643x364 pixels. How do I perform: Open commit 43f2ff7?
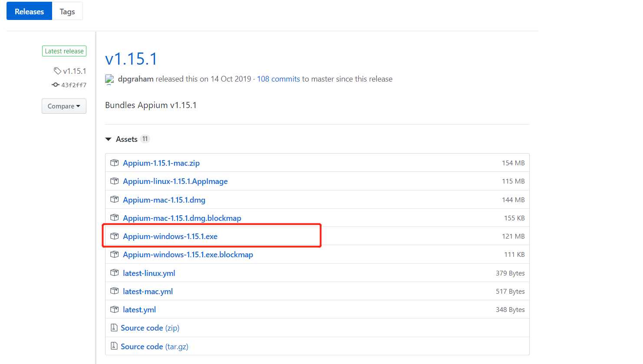click(x=74, y=85)
